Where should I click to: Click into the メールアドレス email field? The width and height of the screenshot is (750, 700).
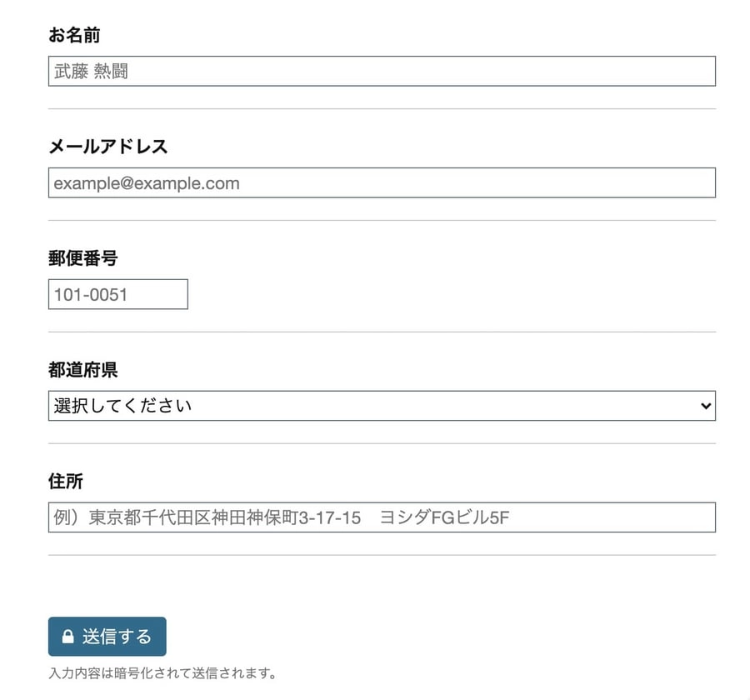(382, 182)
